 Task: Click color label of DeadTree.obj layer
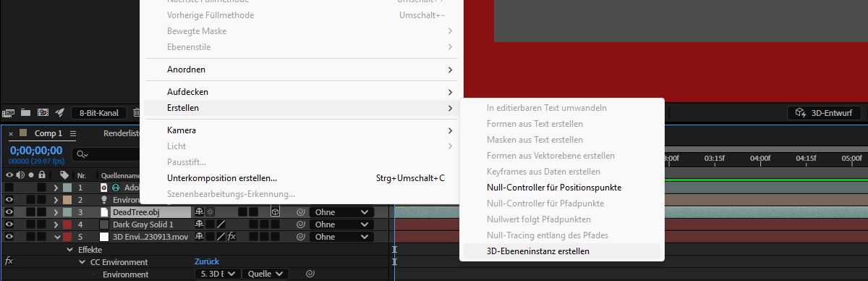pyautogui.click(x=67, y=212)
